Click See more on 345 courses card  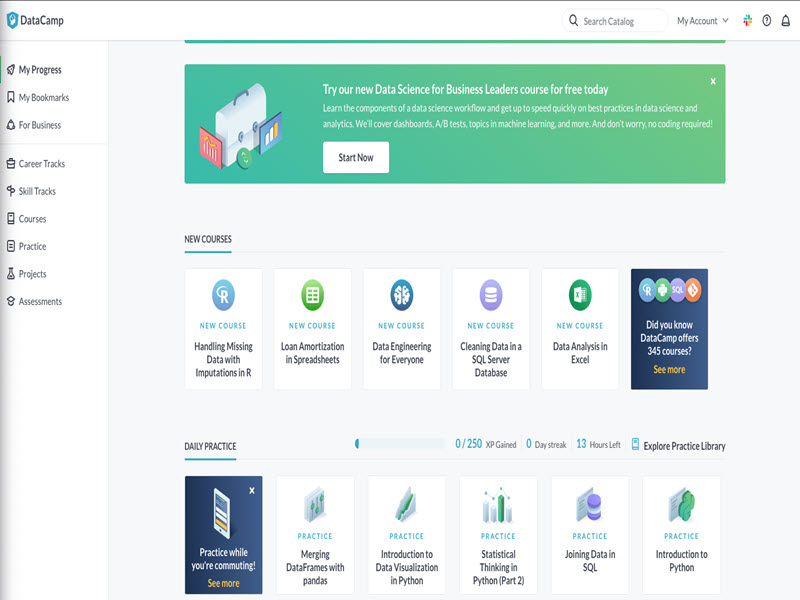tap(669, 369)
